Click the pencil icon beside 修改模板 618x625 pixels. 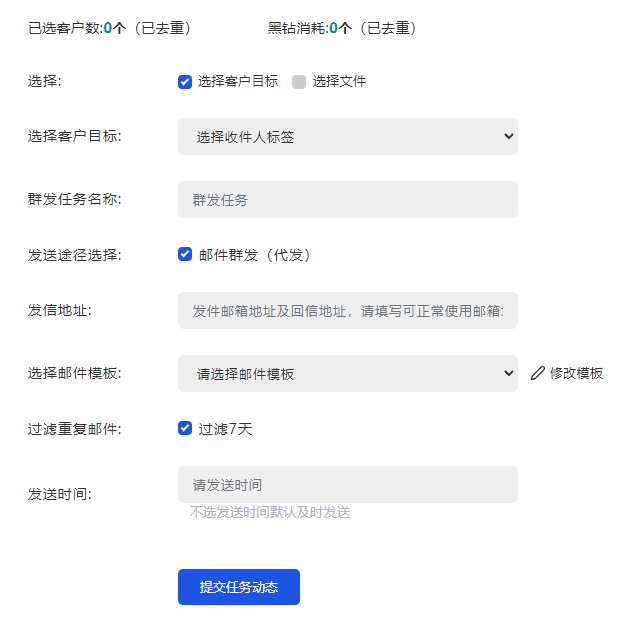(538, 373)
